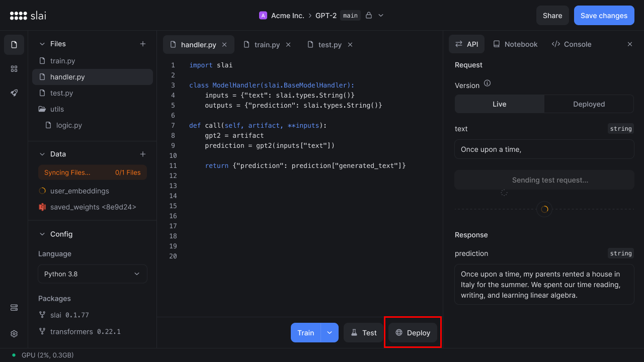Viewport: 644px width, 362px height.
Task: Select handler.py in file tree
Action: pos(93,77)
